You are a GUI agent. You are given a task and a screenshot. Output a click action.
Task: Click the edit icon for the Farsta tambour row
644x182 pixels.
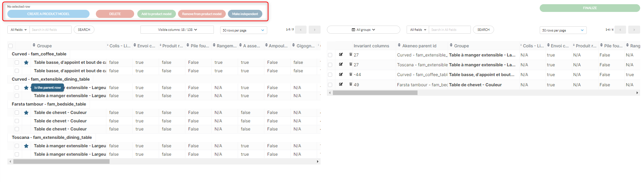[341, 84]
